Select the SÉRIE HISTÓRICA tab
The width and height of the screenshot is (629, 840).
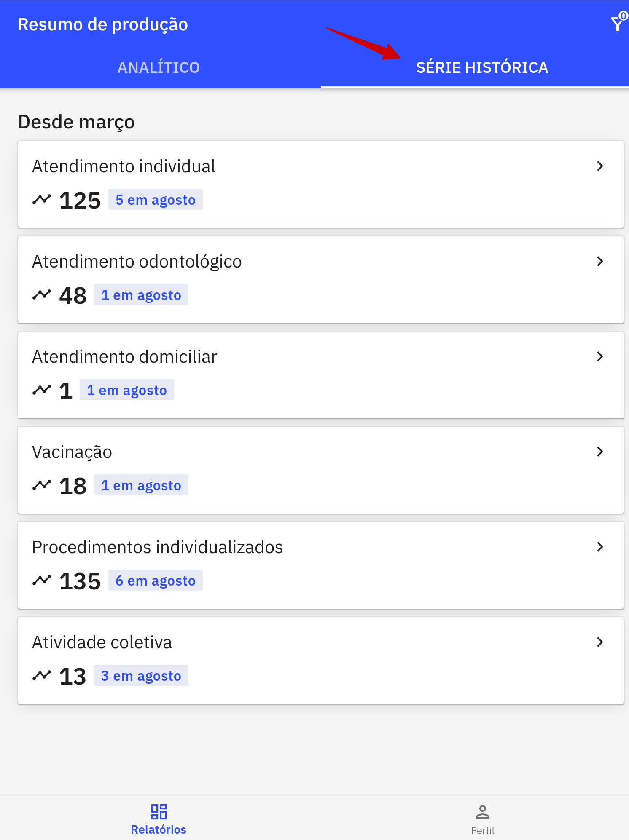click(482, 67)
